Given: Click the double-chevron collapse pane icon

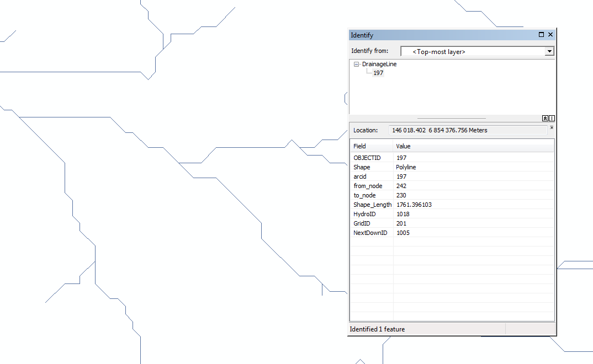Looking at the screenshot, I should point(545,118).
